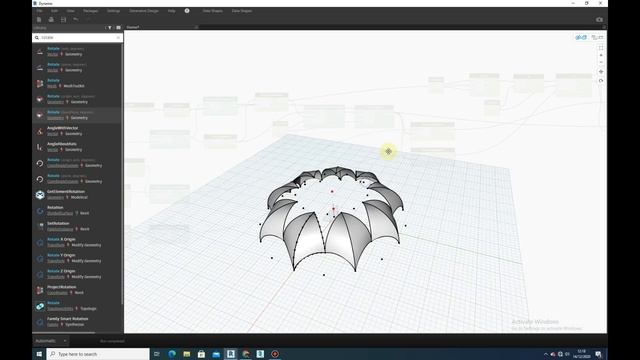Image resolution: width=640 pixels, height=360 pixels.
Task: Open the View menu
Action: [x=71, y=11]
